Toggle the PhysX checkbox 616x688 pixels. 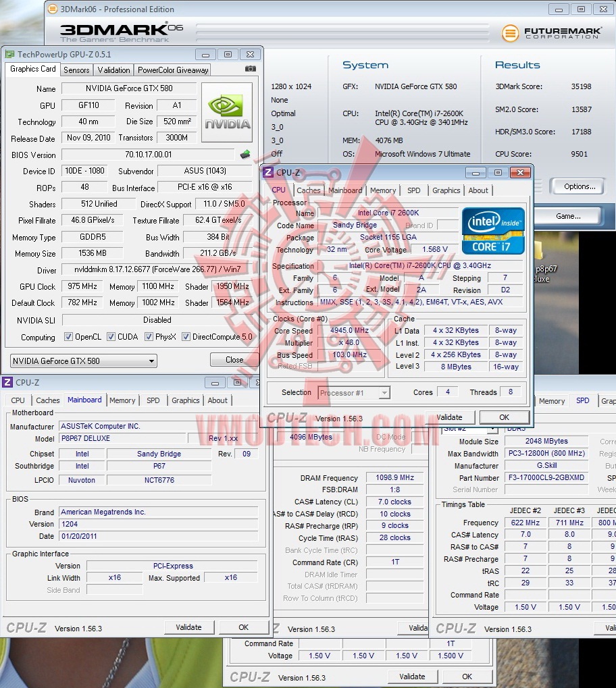coord(149,336)
